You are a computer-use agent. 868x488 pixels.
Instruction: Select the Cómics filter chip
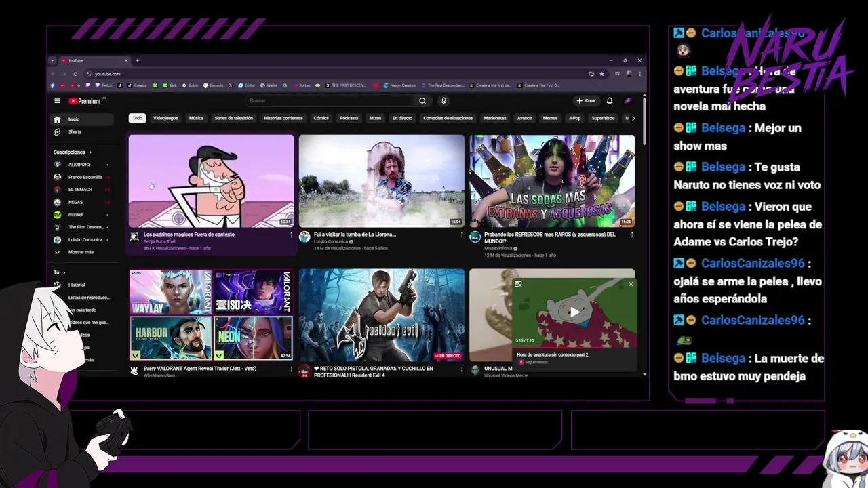coord(321,118)
